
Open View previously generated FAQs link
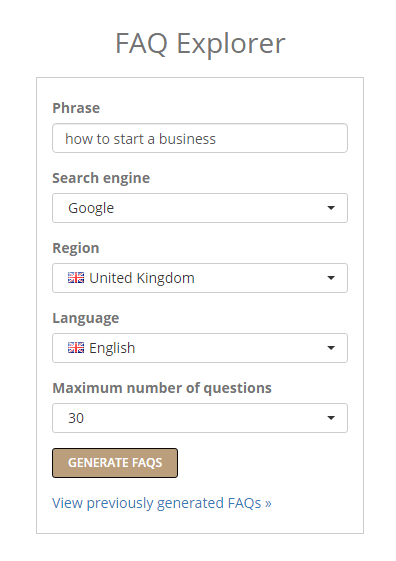(x=162, y=503)
